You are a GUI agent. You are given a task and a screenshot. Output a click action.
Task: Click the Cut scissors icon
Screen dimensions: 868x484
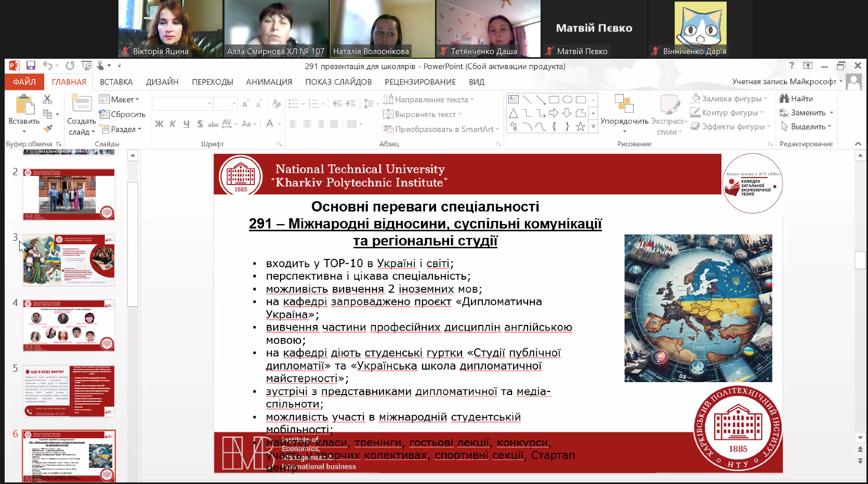pos(47,99)
